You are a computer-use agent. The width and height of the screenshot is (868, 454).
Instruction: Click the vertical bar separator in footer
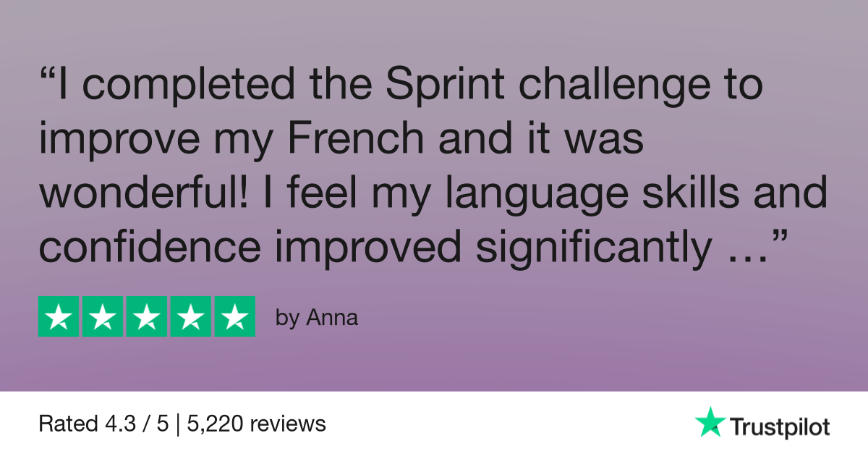click(x=177, y=424)
